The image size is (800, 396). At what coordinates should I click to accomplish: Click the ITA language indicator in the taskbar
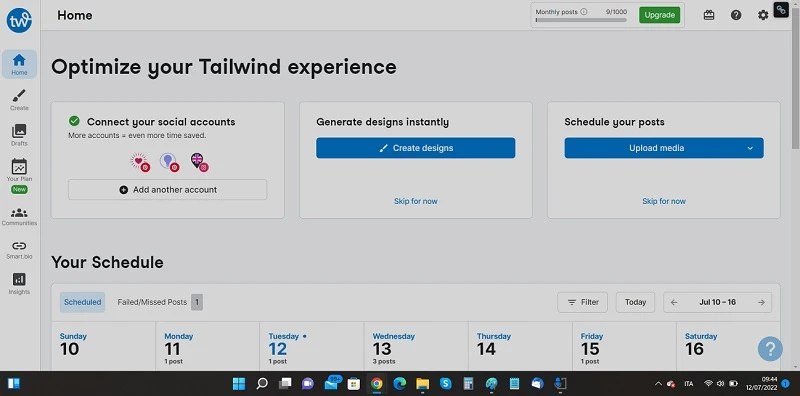(x=689, y=384)
